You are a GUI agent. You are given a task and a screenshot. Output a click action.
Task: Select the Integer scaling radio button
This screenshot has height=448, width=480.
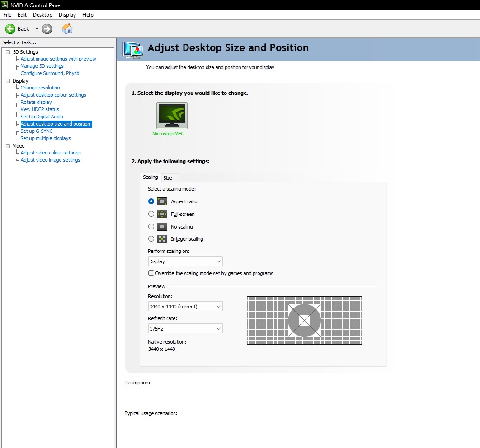point(151,239)
